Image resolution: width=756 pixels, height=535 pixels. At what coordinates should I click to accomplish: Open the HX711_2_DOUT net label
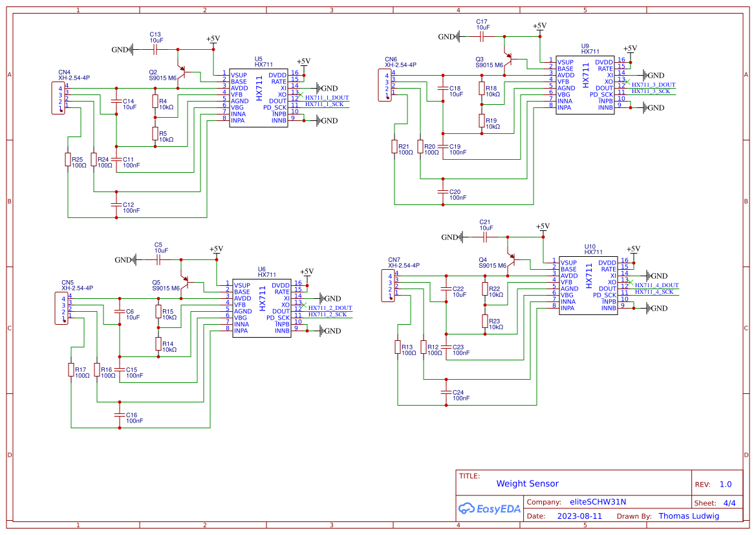tap(329, 309)
